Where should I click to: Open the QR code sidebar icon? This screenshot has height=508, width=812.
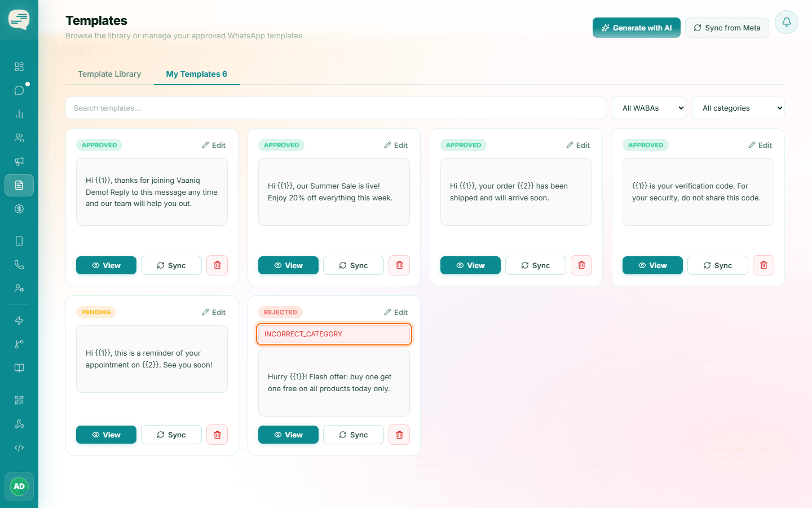pyautogui.click(x=19, y=400)
